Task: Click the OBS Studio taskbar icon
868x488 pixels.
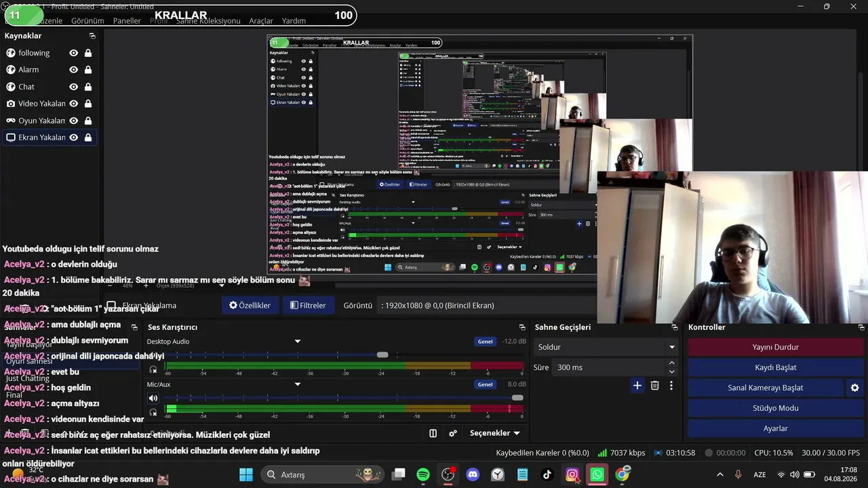Action: [x=448, y=474]
